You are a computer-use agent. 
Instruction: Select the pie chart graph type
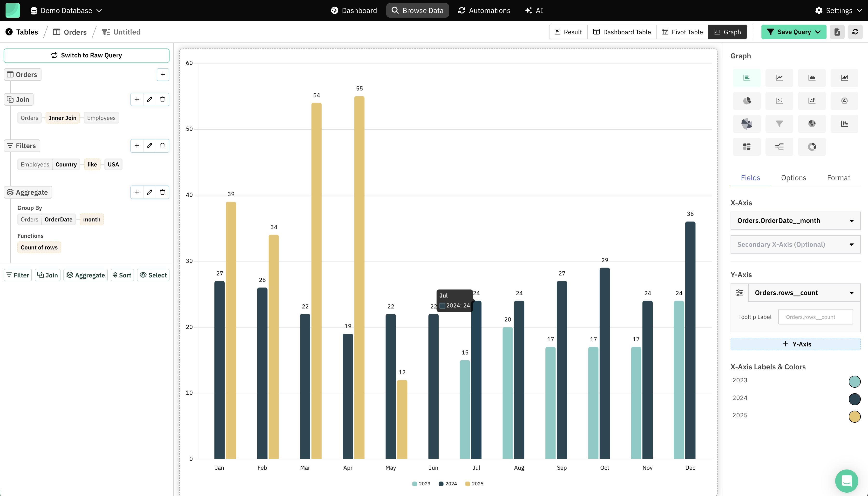click(746, 101)
